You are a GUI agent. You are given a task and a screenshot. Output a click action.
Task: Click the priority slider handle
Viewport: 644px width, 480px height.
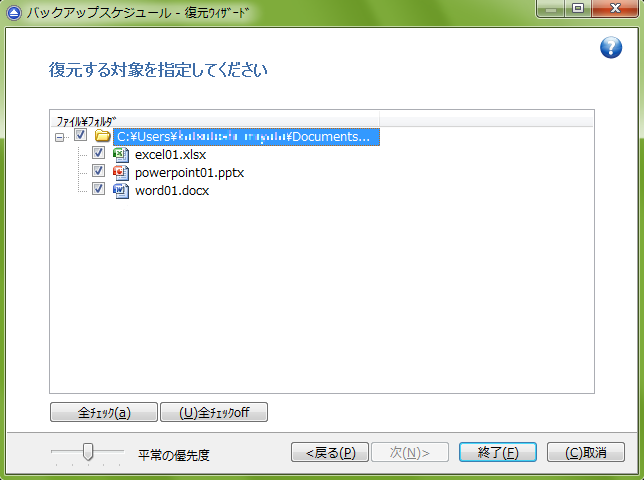pyautogui.click(x=88, y=452)
